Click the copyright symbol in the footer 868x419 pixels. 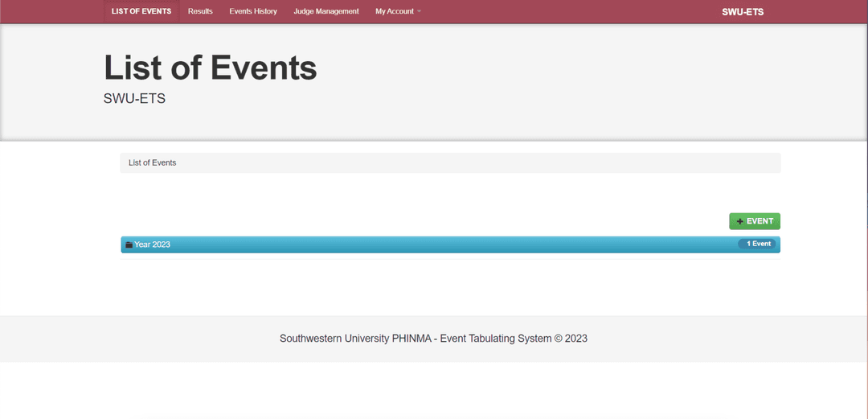click(x=558, y=339)
